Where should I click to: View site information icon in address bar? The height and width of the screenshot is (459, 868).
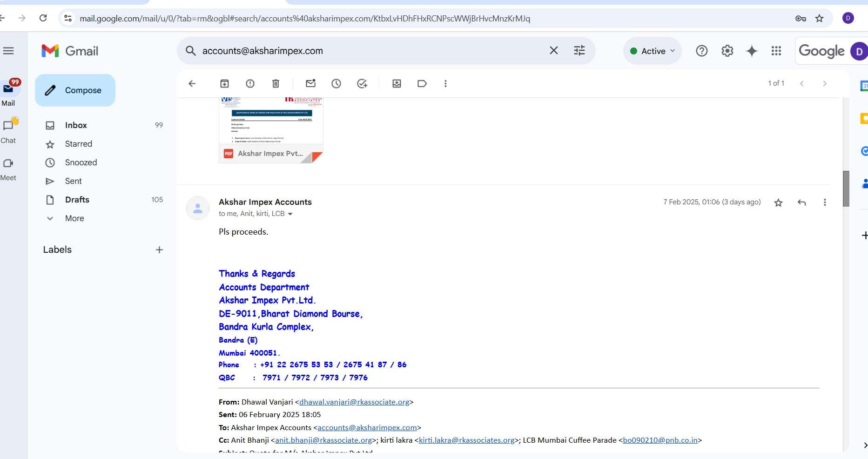point(68,18)
